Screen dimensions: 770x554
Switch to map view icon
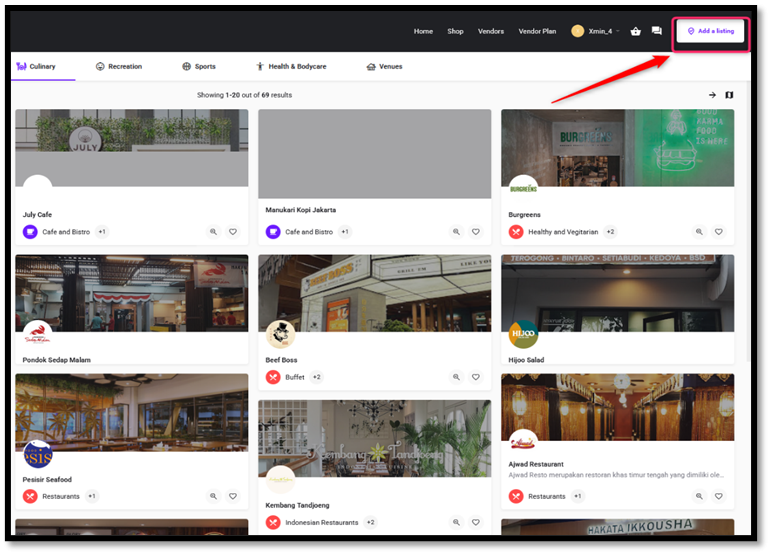coord(729,95)
